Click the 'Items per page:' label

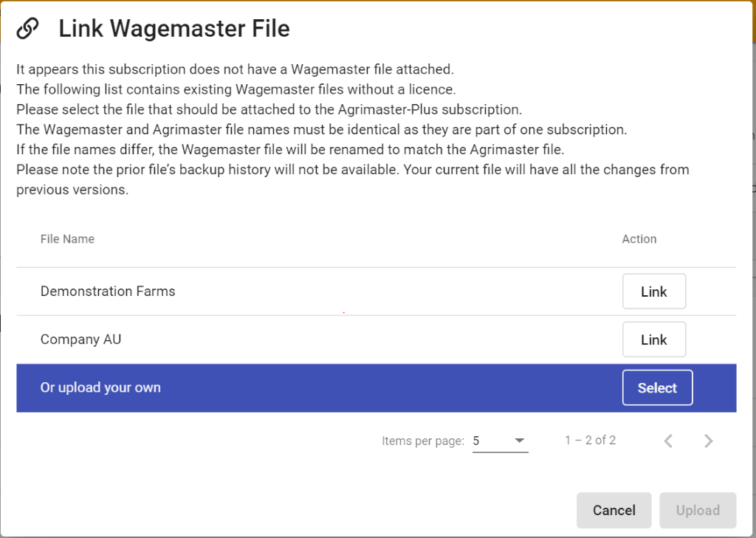click(423, 441)
